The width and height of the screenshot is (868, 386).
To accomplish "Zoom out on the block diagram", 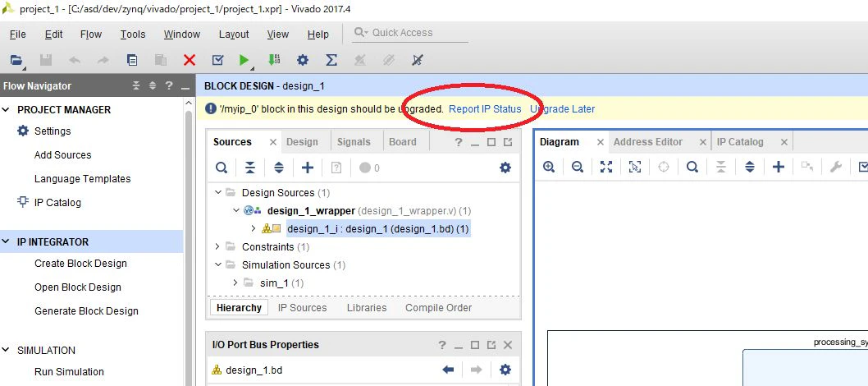I will (578, 167).
